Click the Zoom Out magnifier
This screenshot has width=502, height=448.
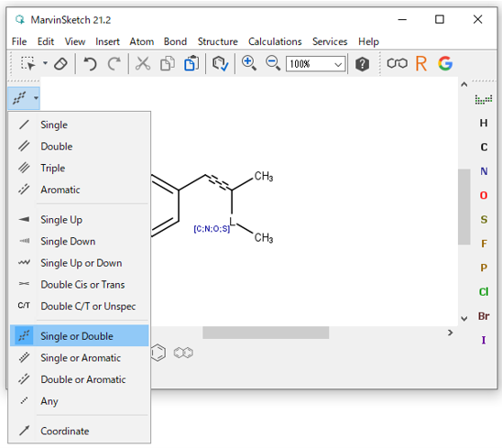[273, 63]
